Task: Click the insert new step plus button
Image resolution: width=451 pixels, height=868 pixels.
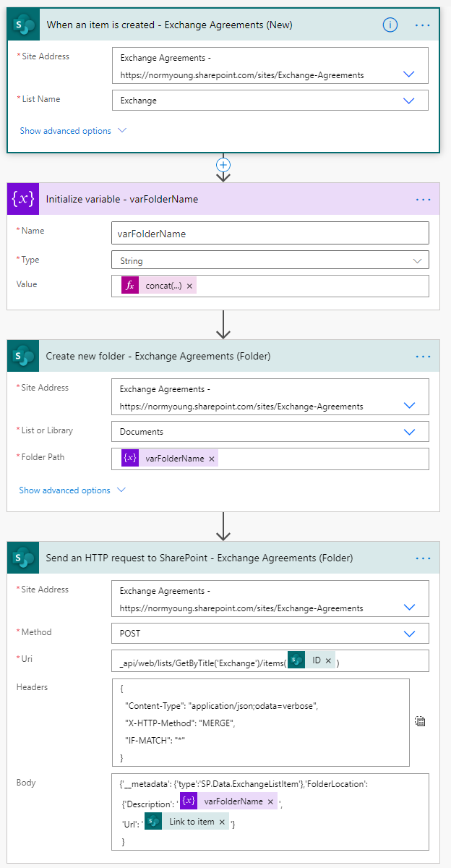Action: pos(223,165)
